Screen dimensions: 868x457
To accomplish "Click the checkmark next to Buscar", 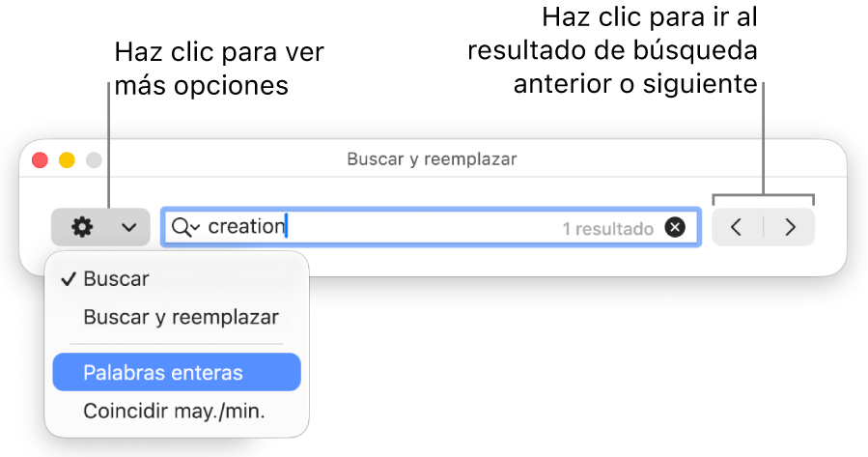I will pyautogui.click(x=69, y=278).
